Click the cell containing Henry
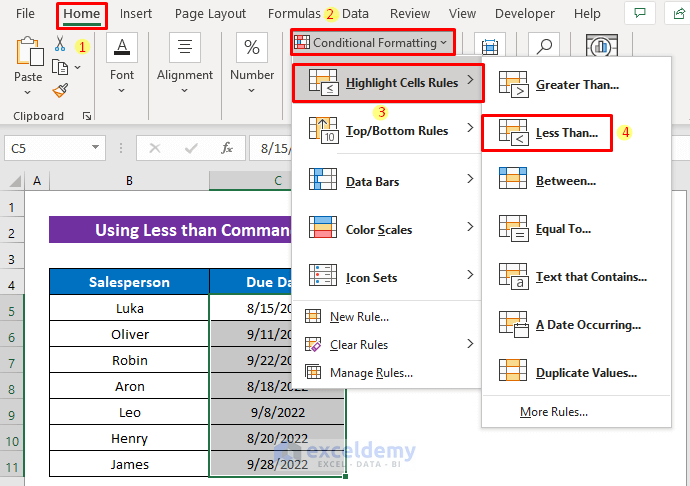690x486 pixels. click(129, 438)
